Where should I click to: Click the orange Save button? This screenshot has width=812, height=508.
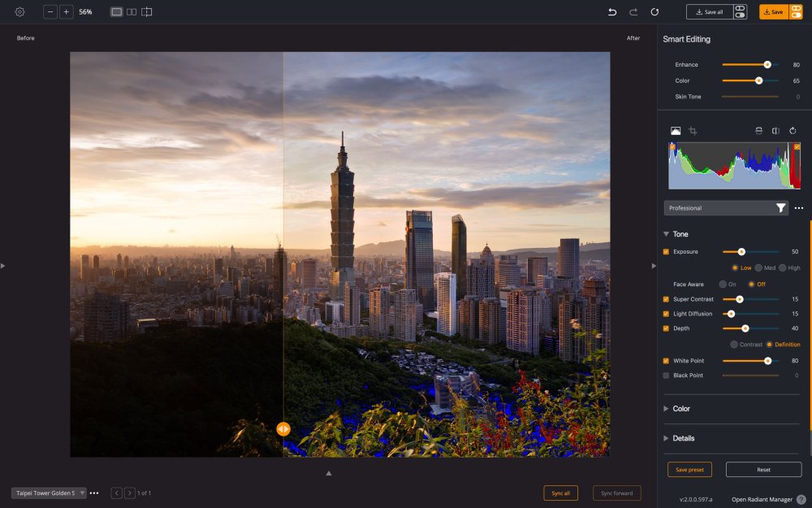pyautogui.click(x=774, y=12)
